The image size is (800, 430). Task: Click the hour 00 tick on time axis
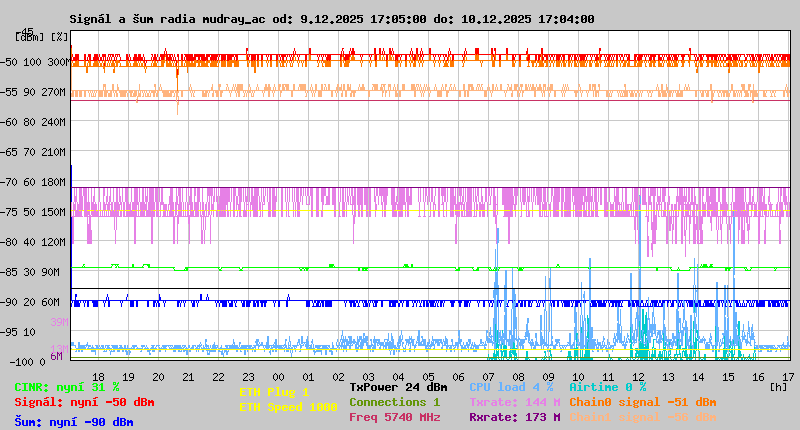pos(278,376)
